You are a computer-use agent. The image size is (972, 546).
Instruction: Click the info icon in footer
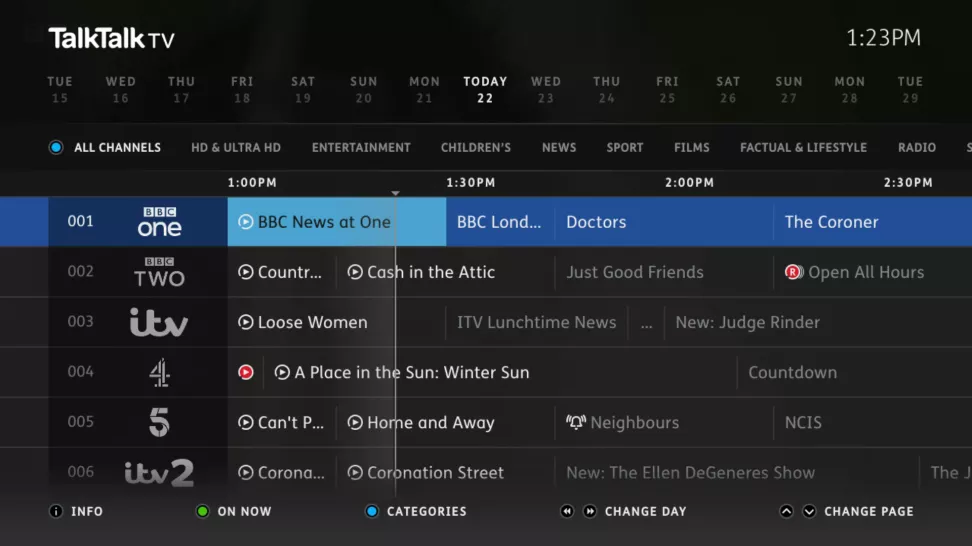click(56, 511)
